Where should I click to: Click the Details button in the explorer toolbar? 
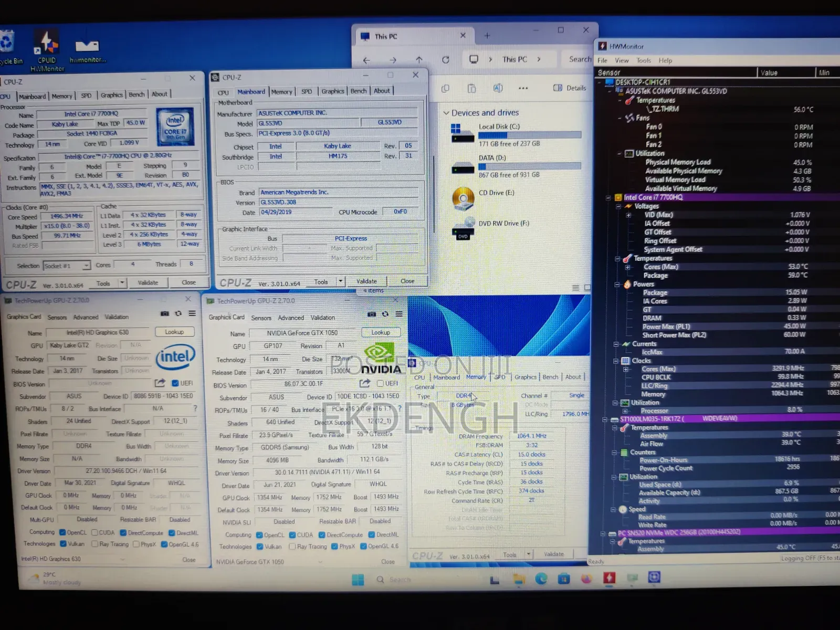coord(570,88)
